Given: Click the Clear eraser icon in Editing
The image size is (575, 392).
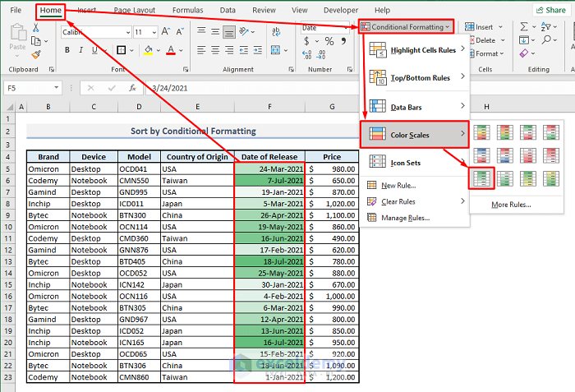Looking at the screenshot, I should point(526,53).
